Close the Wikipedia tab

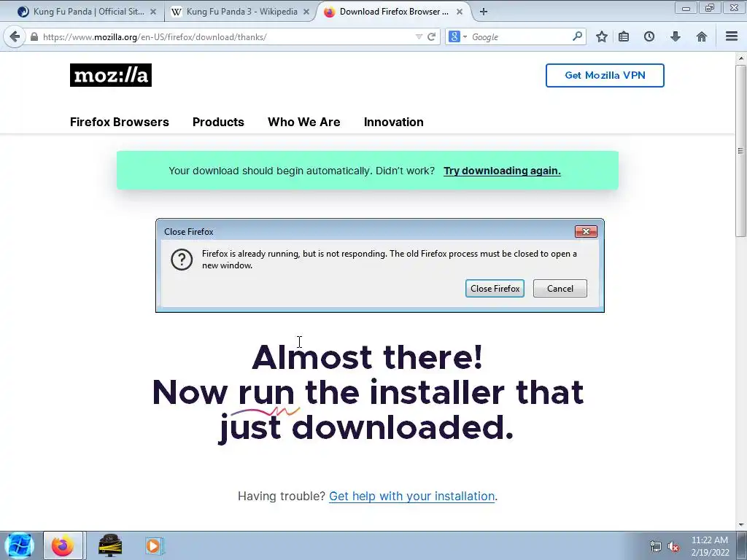(x=306, y=12)
